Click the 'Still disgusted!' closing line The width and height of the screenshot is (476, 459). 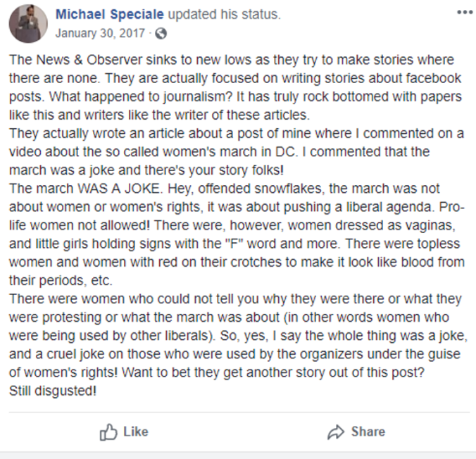click(53, 390)
